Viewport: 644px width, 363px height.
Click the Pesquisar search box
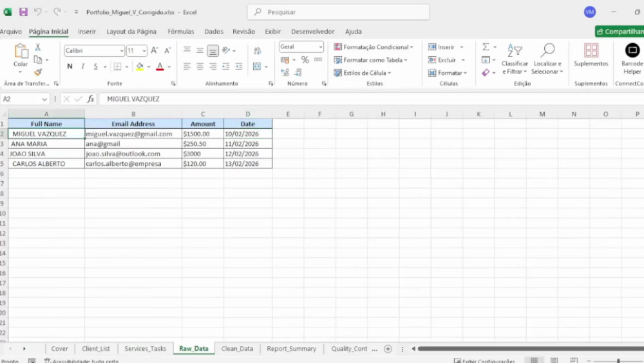339,12
